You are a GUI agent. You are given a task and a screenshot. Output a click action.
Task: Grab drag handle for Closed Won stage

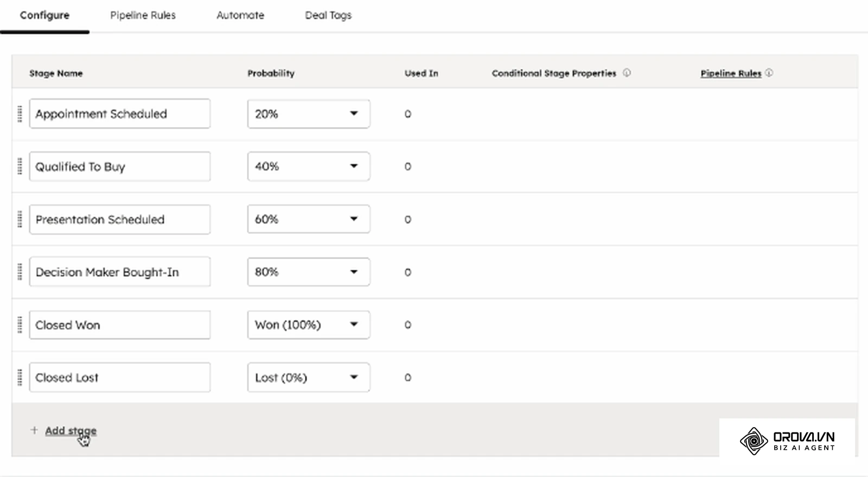click(20, 325)
